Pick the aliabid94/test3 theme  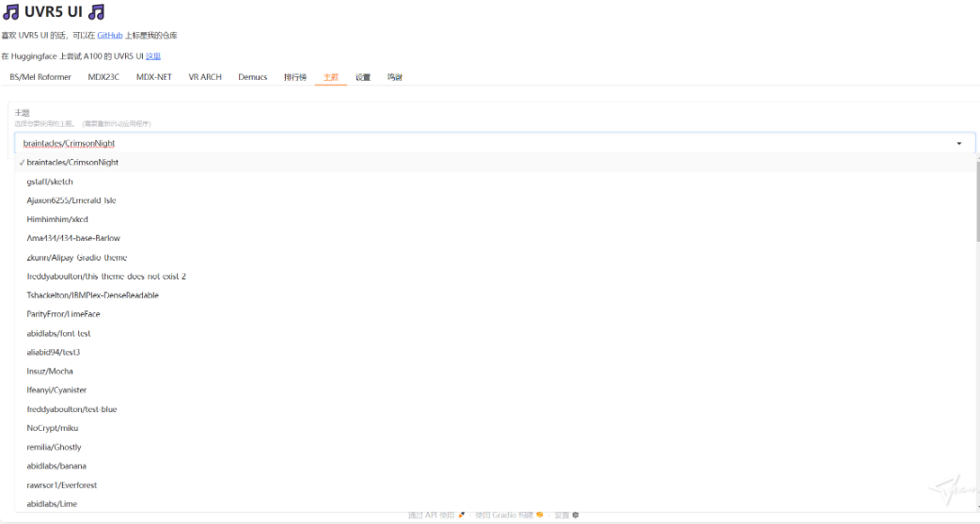(495, 352)
